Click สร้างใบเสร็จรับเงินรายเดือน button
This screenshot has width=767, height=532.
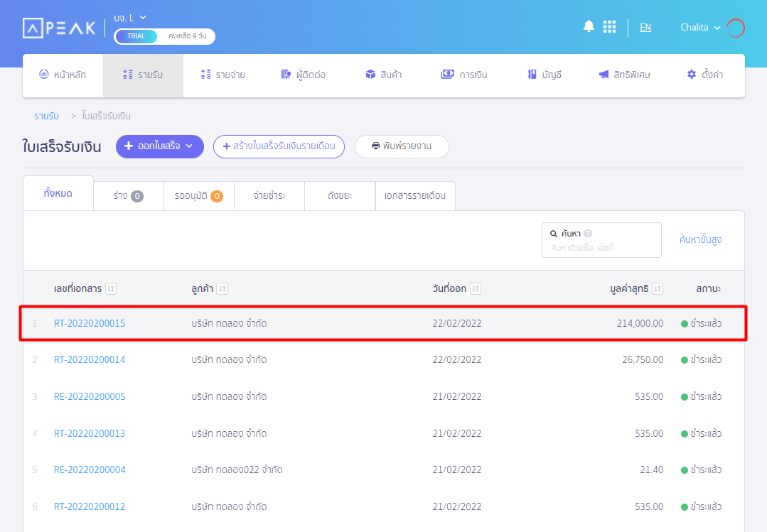point(279,146)
